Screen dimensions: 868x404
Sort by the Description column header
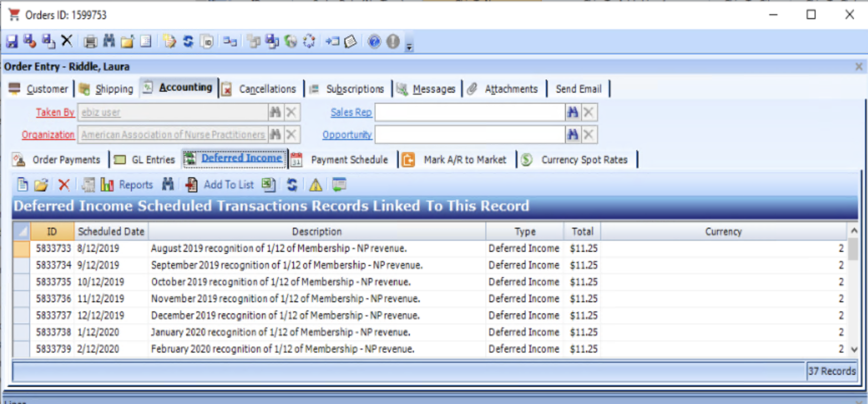(x=317, y=231)
